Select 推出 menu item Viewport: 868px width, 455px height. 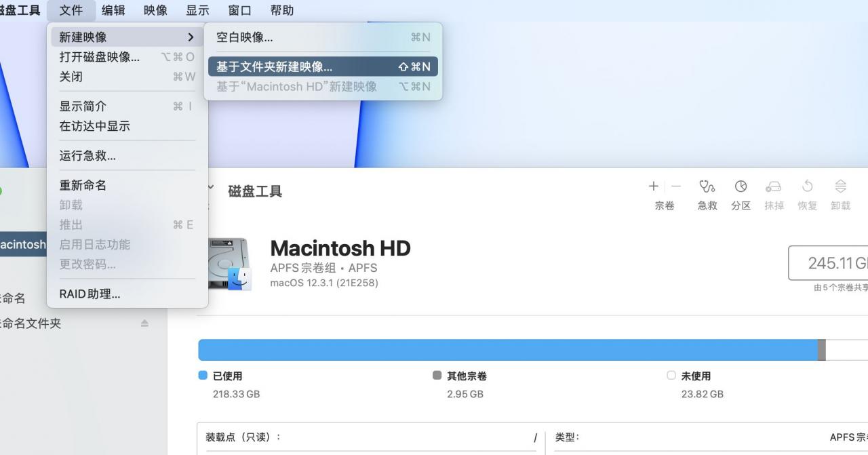[127, 224]
